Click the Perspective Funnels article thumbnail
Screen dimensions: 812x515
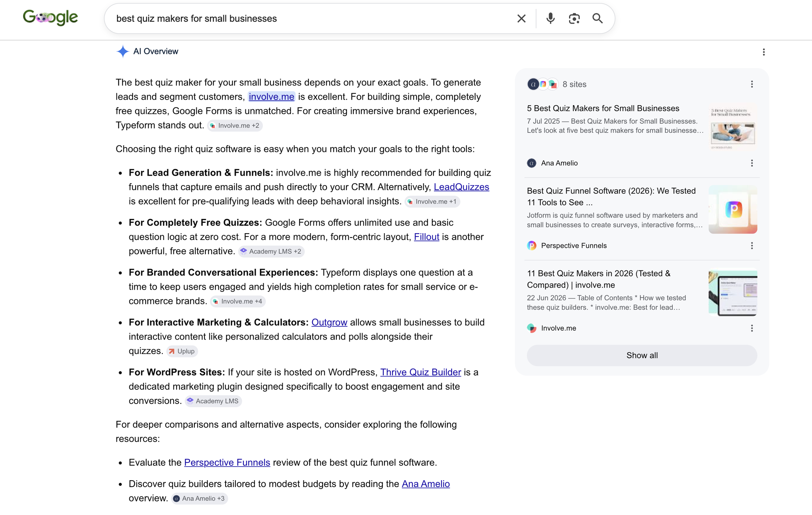pos(732,209)
